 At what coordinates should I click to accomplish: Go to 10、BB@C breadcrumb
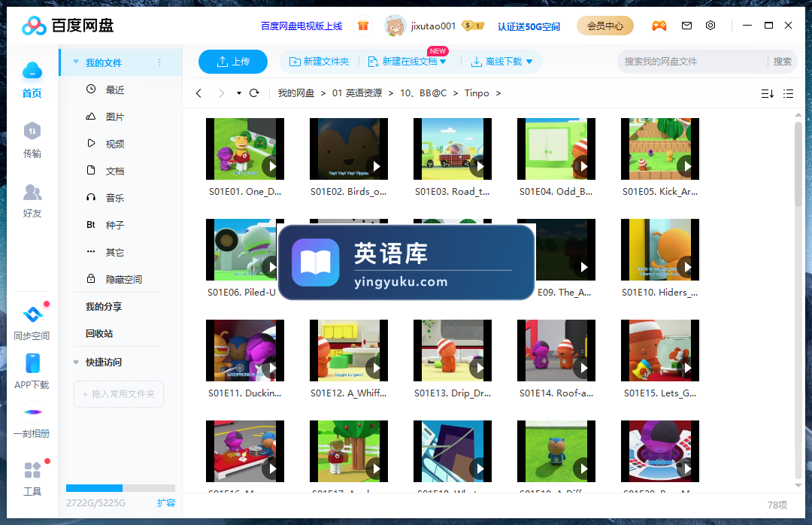click(423, 93)
